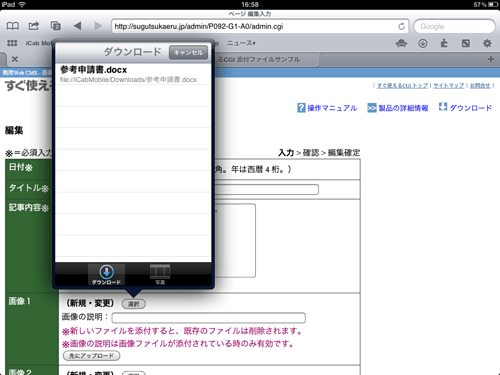Reload the page with the refresh icon
The height and width of the screenshot is (375, 500).
click(401, 26)
